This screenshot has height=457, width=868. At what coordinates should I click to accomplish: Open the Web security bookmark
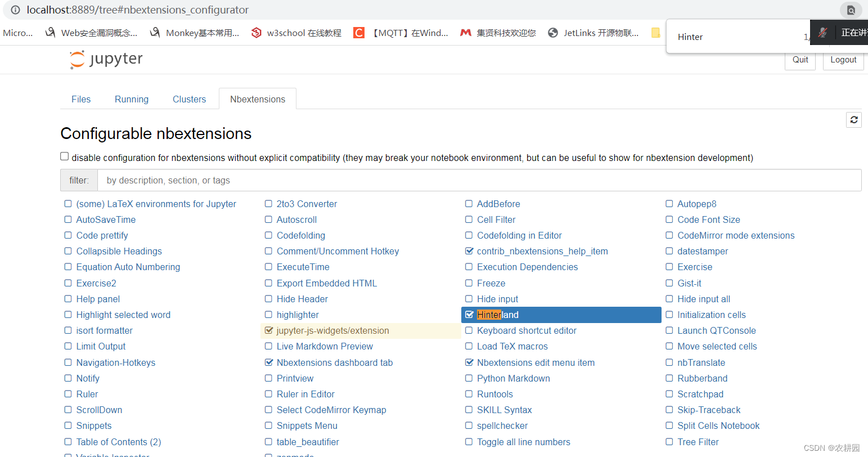click(x=91, y=33)
